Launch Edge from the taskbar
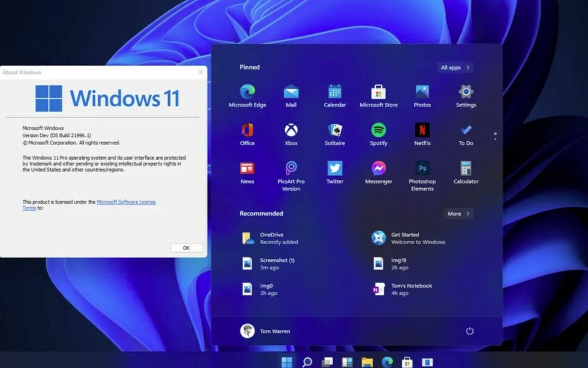 point(387,362)
